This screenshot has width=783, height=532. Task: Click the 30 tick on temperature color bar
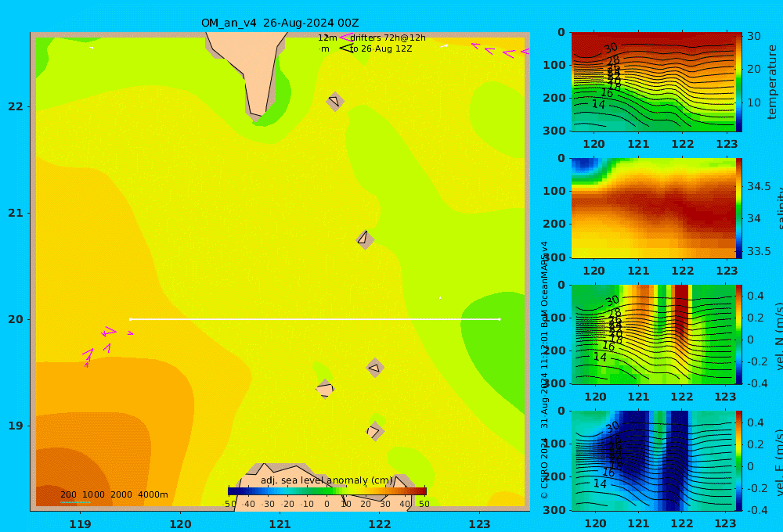[x=754, y=36]
